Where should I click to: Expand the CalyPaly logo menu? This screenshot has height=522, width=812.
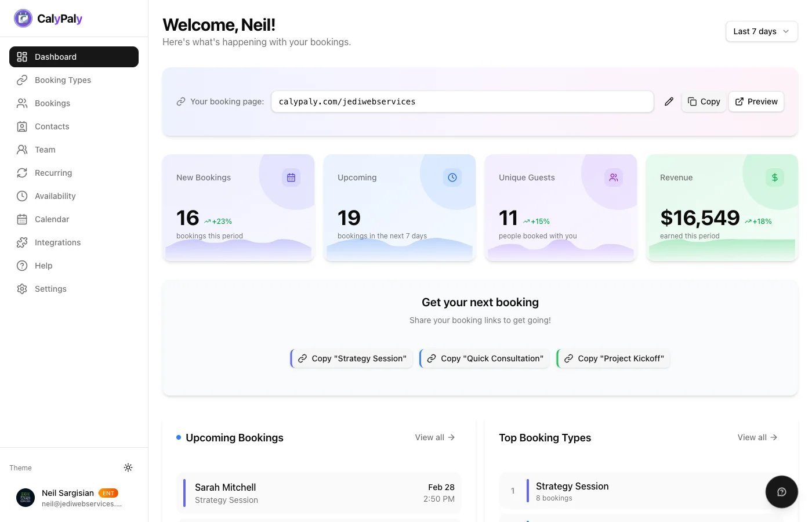(x=48, y=18)
